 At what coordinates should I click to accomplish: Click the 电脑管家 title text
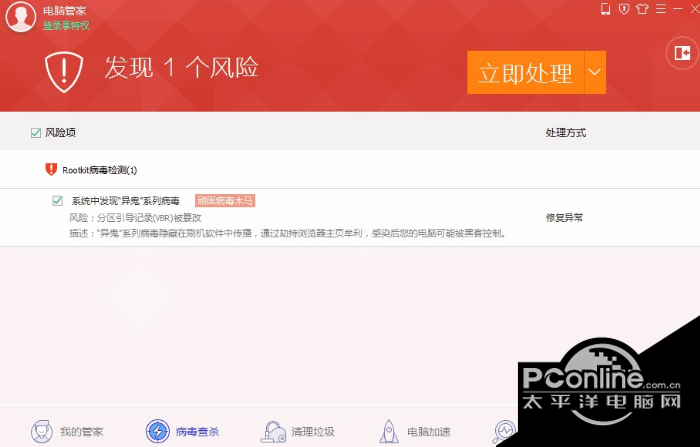[x=65, y=10]
